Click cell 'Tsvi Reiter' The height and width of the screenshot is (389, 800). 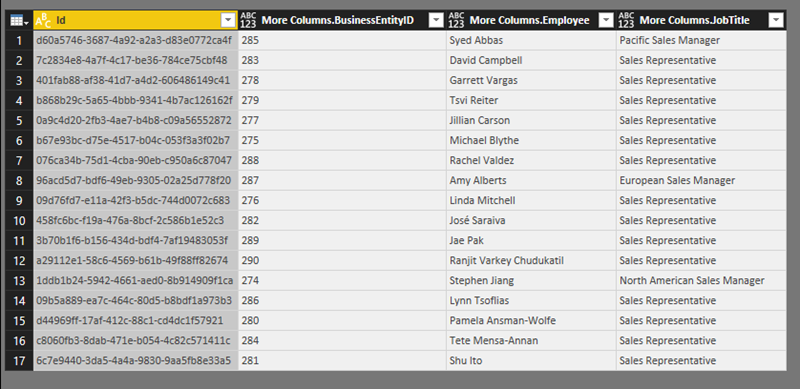[x=531, y=100]
